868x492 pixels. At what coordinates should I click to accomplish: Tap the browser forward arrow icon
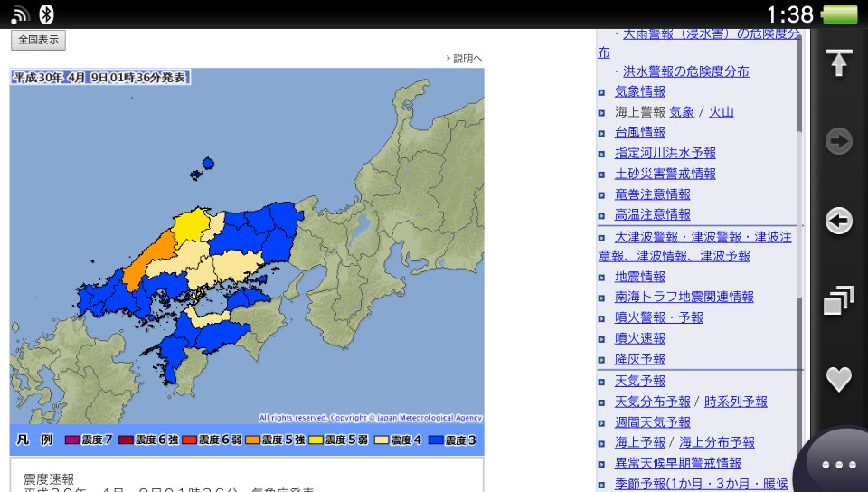839,142
